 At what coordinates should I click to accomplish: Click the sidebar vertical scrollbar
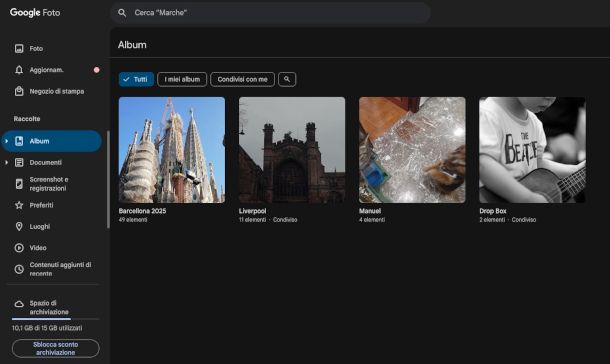pos(108,180)
